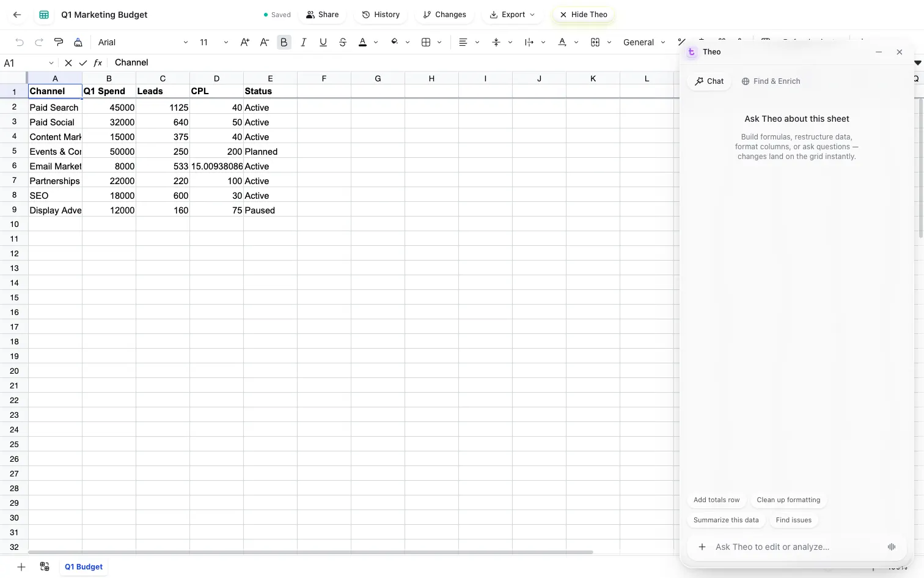Screen dimensions: 924x578
Task: Click the cell borders icon
Action: click(x=426, y=42)
